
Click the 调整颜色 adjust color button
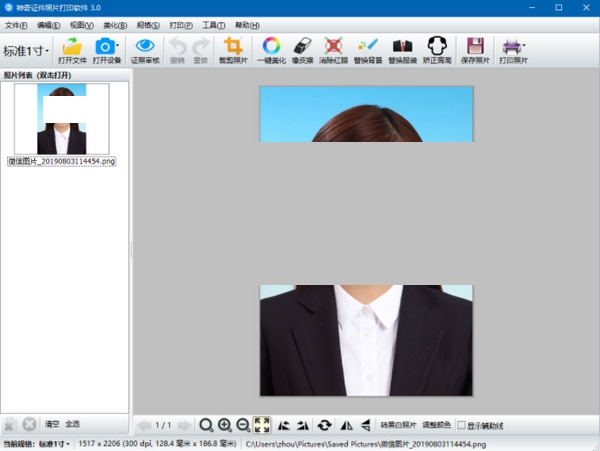click(437, 425)
